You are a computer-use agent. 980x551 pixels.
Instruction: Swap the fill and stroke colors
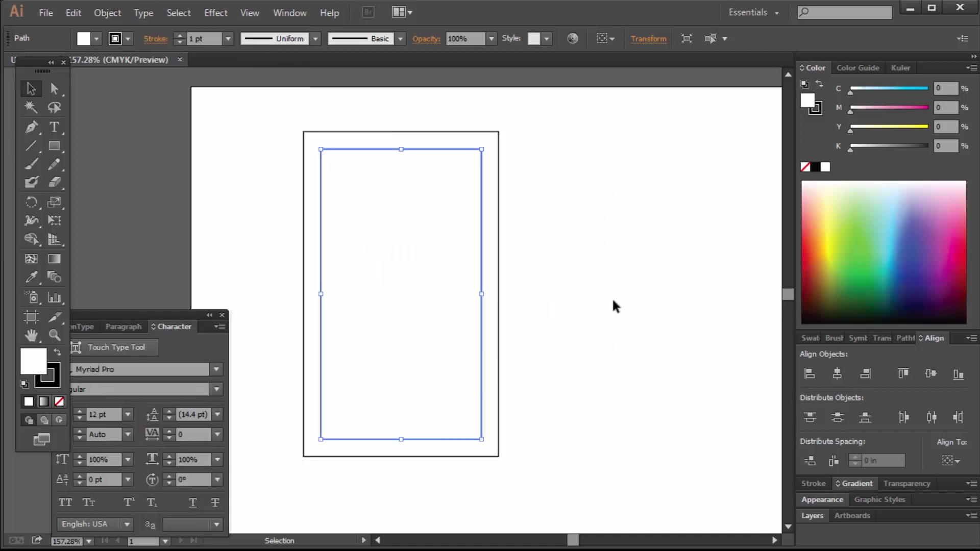coord(57,352)
